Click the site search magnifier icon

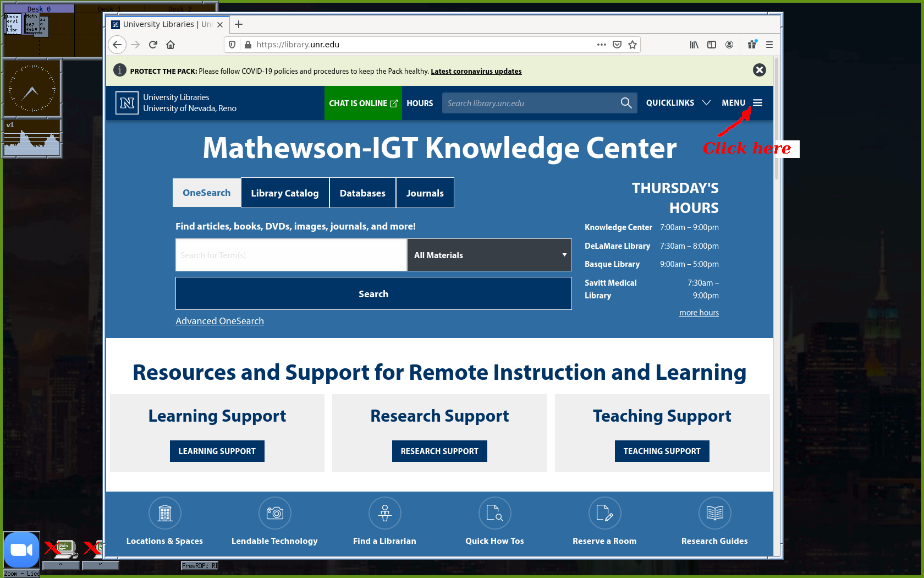tap(626, 103)
